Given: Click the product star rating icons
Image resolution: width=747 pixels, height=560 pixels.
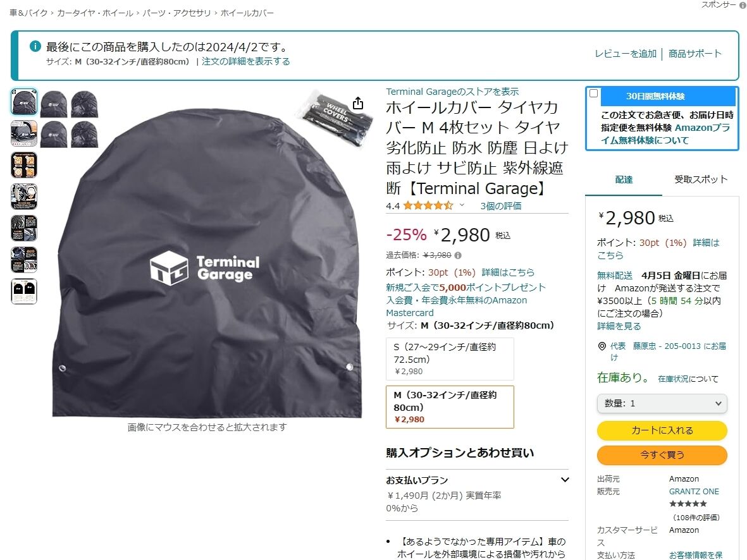Looking at the screenshot, I should [x=428, y=205].
